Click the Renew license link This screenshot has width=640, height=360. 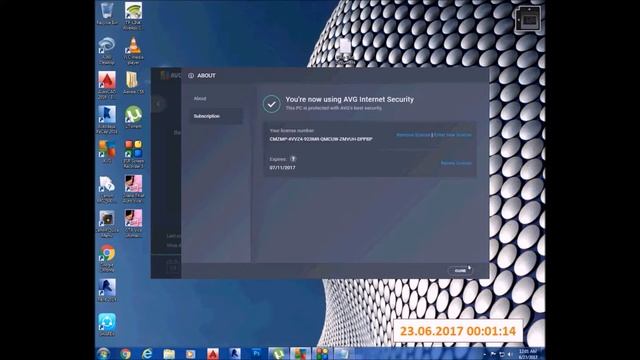click(x=456, y=163)
